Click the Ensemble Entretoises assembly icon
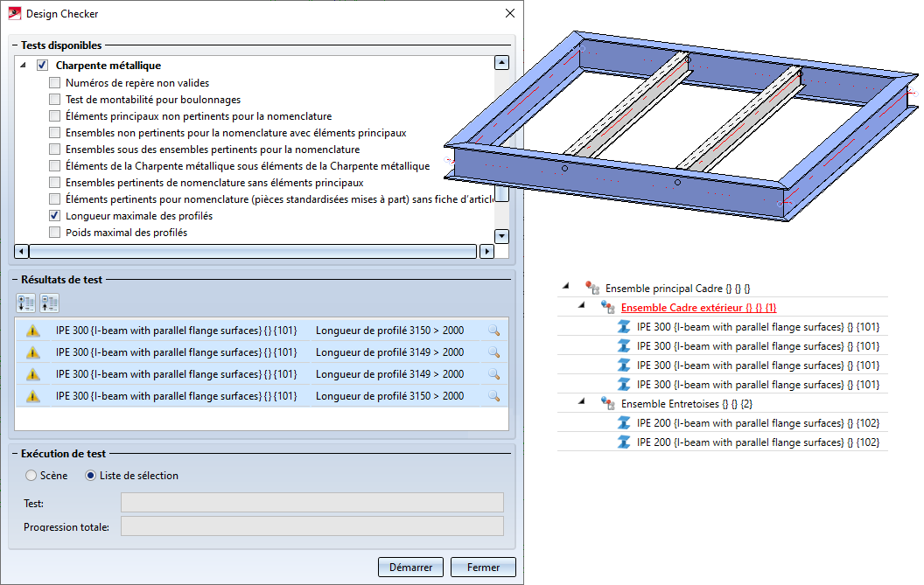 point(607,403)
